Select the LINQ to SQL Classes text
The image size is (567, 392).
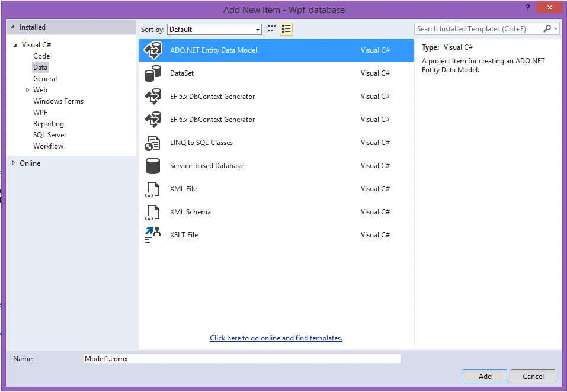201,143
